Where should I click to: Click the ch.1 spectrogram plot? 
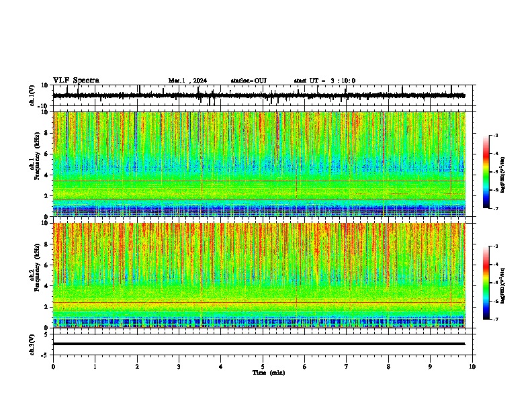coord(259,164)
